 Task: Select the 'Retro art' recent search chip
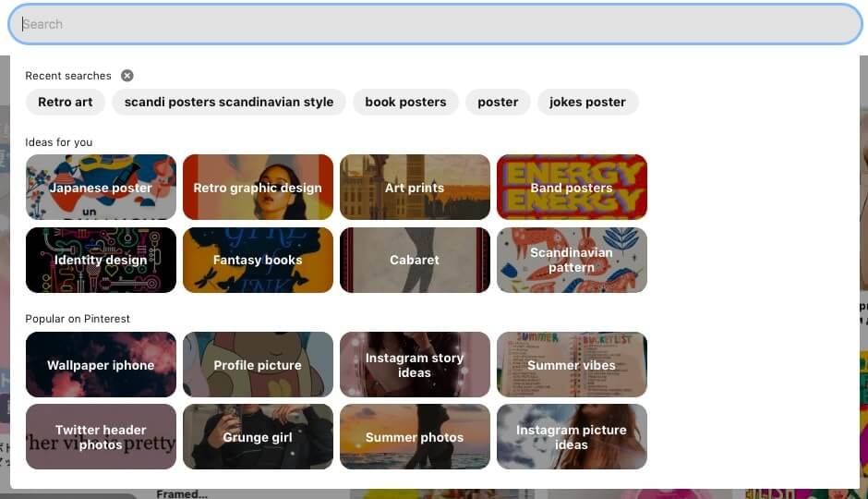66,103
